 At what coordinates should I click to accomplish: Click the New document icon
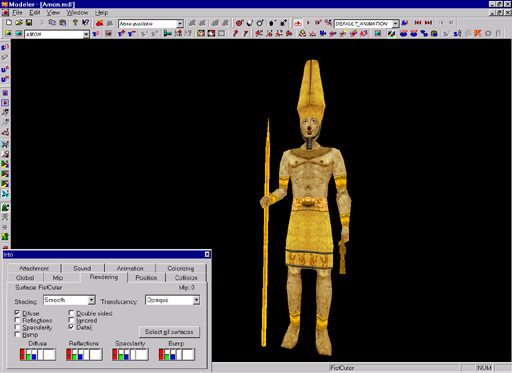point(9,23)
